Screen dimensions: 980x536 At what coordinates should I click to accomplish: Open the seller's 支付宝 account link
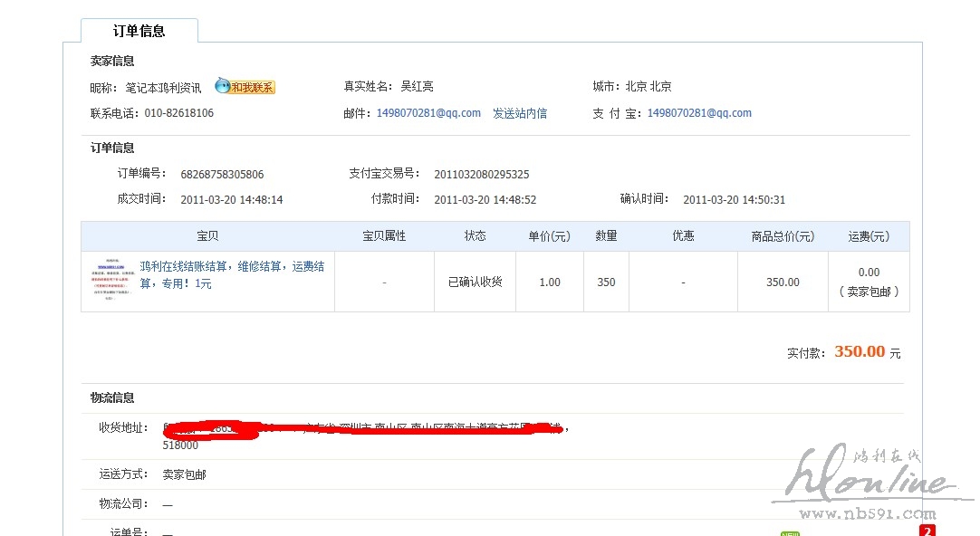699,113
